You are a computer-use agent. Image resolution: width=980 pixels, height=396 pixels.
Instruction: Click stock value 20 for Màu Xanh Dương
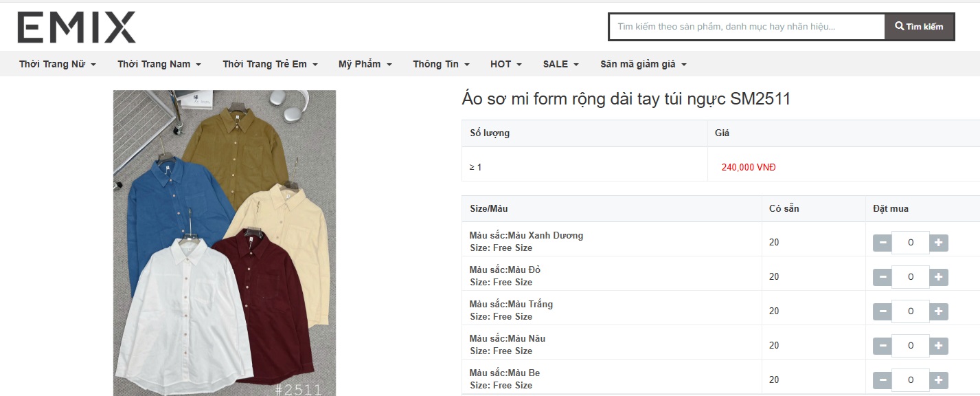click(x=774, y=242)
